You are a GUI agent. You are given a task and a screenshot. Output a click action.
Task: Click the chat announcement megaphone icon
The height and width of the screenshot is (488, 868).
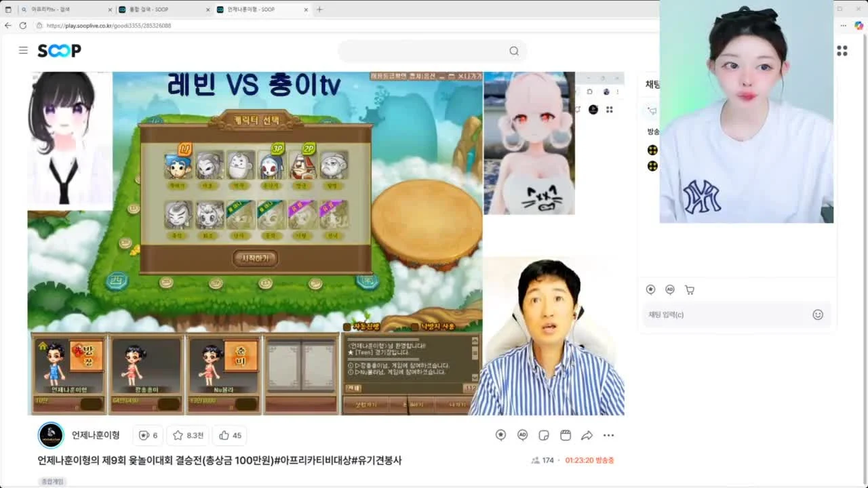click(x=652, y=110)
